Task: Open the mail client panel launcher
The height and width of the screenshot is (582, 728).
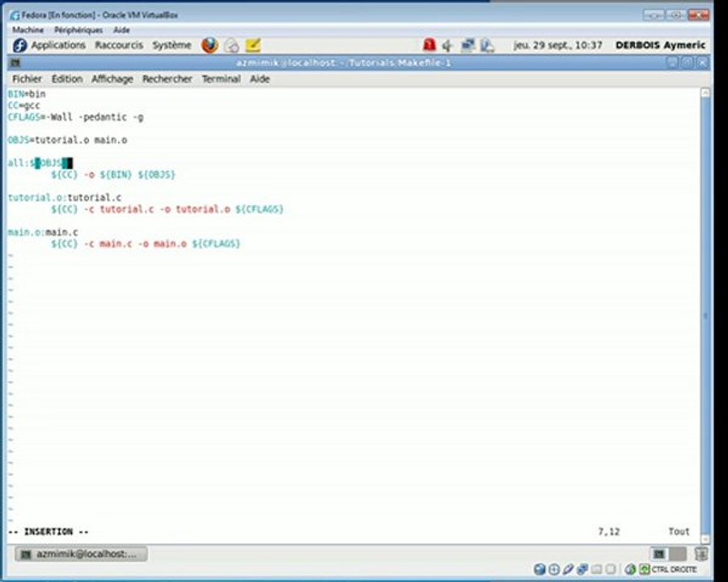Action: click(231, 45)
